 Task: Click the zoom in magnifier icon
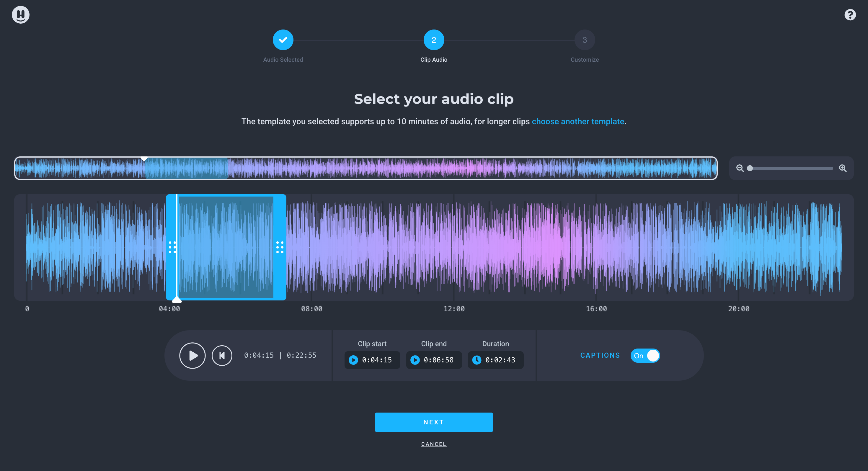point(843,168)
